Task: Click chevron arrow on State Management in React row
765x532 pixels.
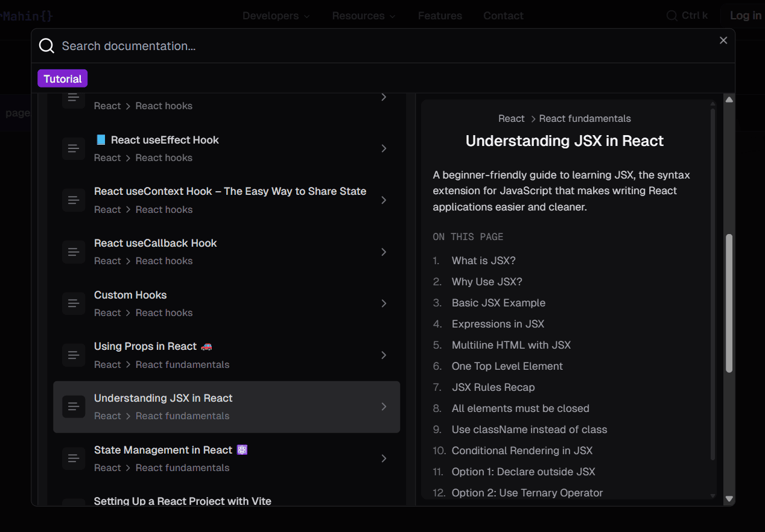Action: point(384,458)
